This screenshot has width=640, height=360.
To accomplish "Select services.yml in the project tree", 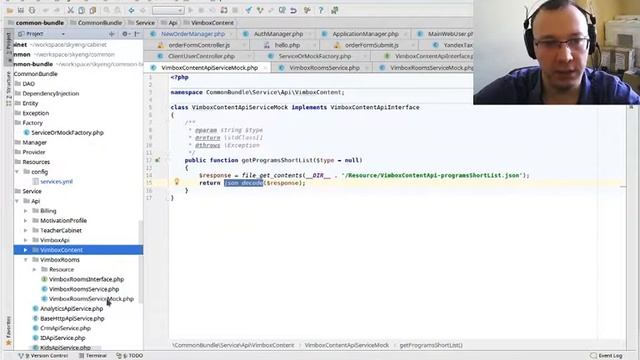I will click(x=56, y=182).
